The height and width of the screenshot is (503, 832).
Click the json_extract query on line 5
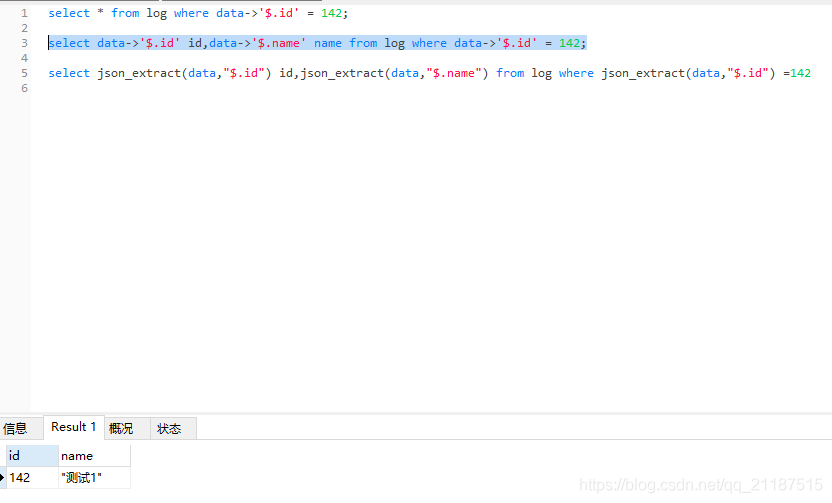coord(430,73)
